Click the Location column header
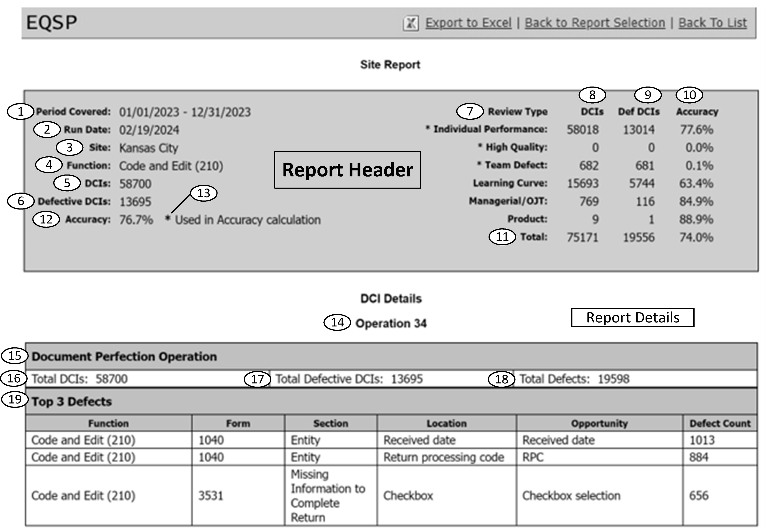766x532 pixels. tap(446, 423)
